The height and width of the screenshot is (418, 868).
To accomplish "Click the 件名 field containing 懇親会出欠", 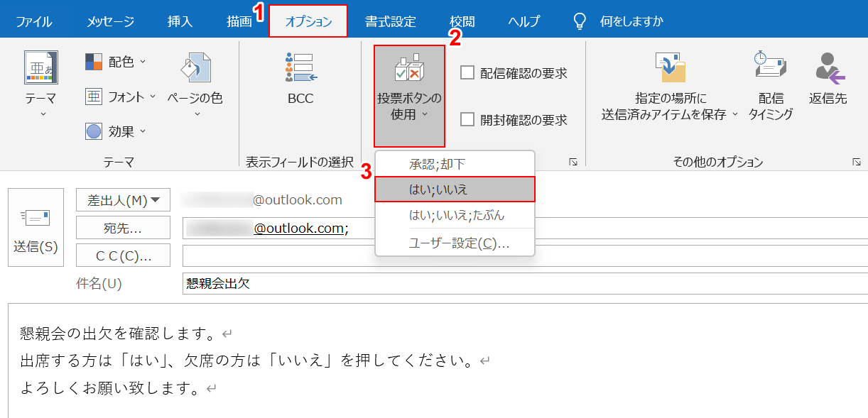I will coord(525,284).
